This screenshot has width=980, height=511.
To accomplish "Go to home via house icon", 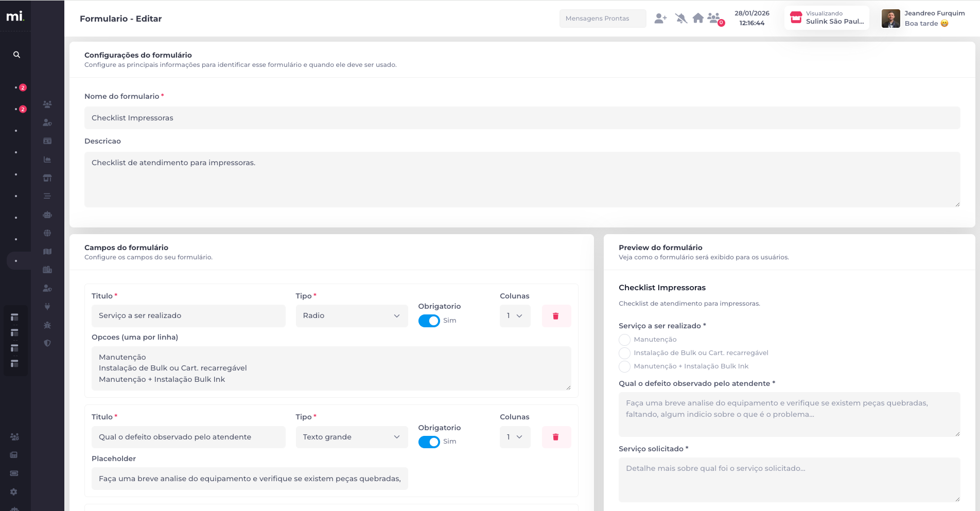I will click(698, 19).
